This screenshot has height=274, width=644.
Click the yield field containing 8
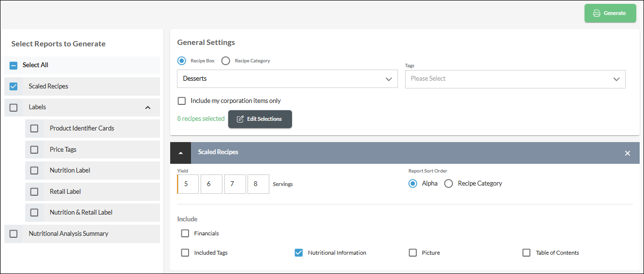(258, 184)
